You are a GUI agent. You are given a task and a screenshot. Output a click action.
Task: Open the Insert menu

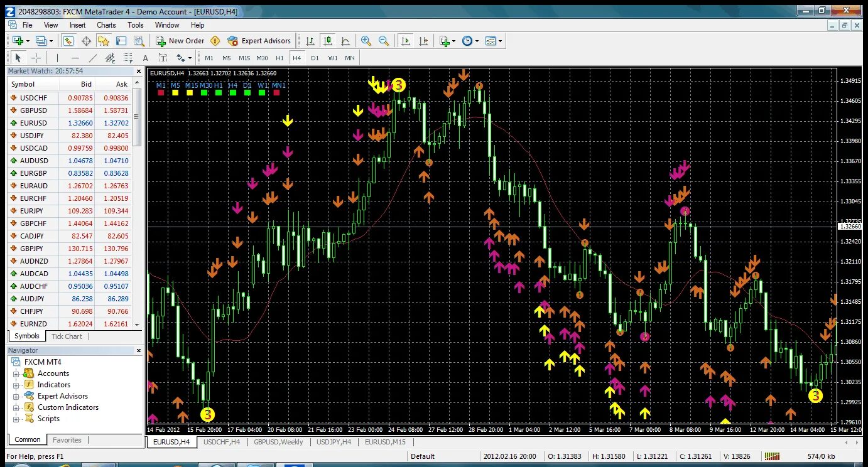coord(77,25)
